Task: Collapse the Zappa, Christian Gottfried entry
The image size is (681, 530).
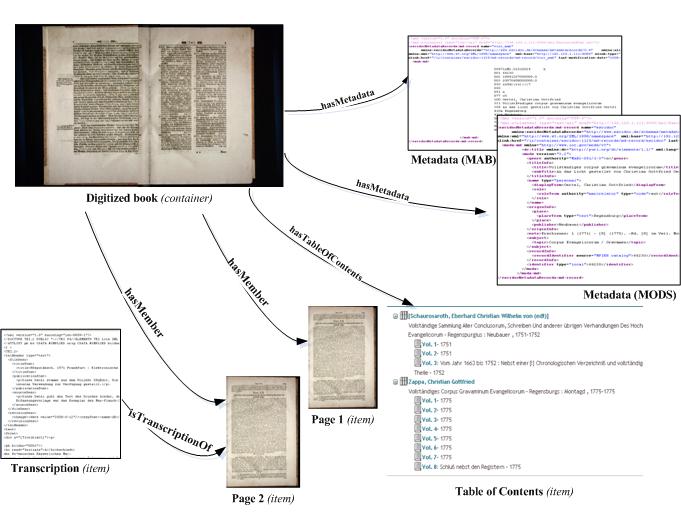Action: pos(397,379)
